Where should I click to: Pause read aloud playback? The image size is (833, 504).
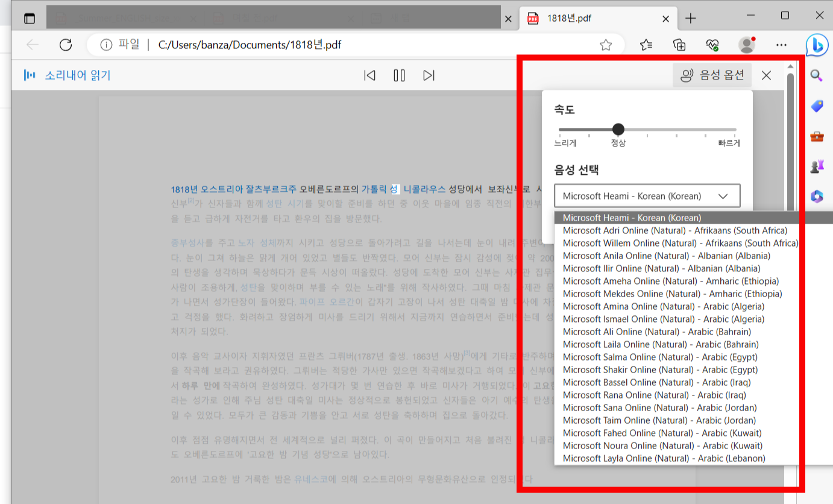pyautogui.click(x=399, y=75)
